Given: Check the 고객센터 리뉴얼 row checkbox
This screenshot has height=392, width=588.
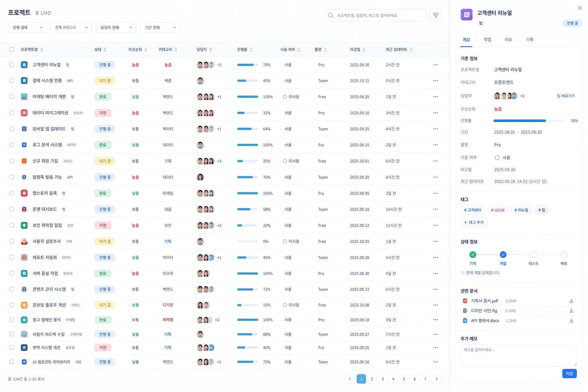Looking at the screenshot, I should pyautogui.click(x=12, y=65).
